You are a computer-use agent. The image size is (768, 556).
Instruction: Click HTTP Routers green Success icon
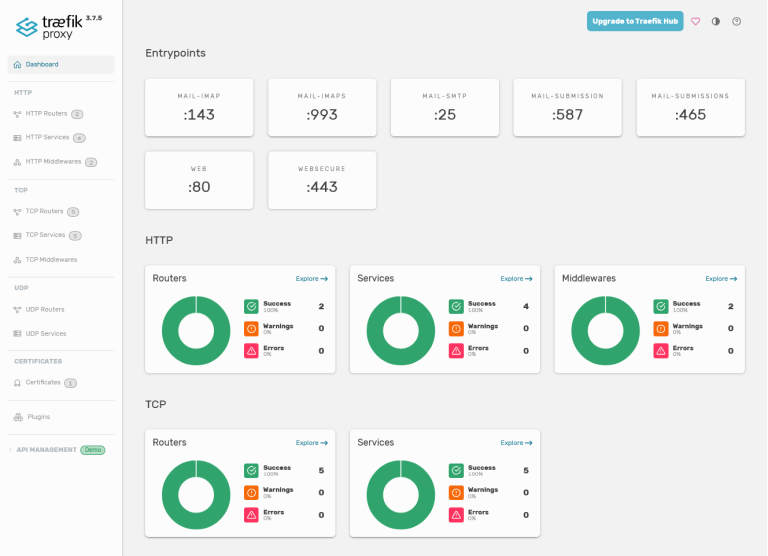pyautogui.click(x=251, y=307)
